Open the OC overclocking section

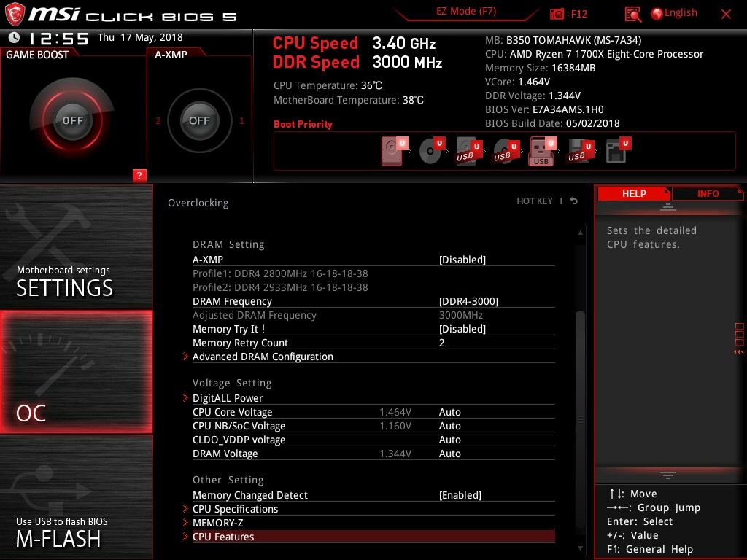(76, 372)
